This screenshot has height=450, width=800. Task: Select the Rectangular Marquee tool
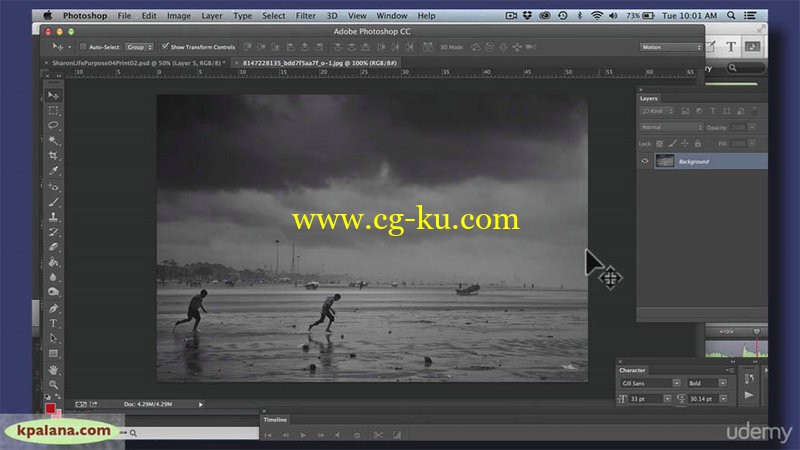click(53, 110)
